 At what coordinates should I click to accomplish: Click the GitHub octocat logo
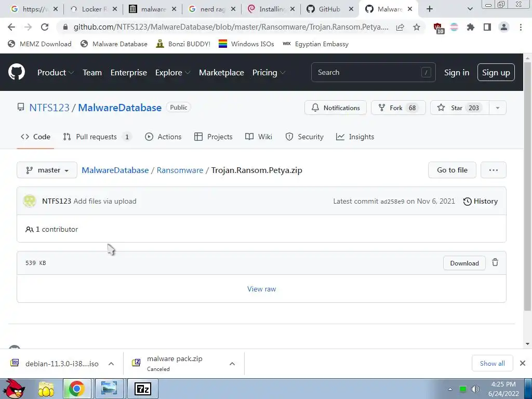17,72
